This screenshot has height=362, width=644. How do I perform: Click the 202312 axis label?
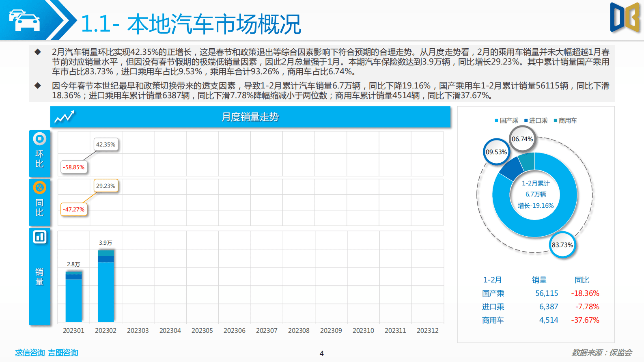[x=428, y=331]
